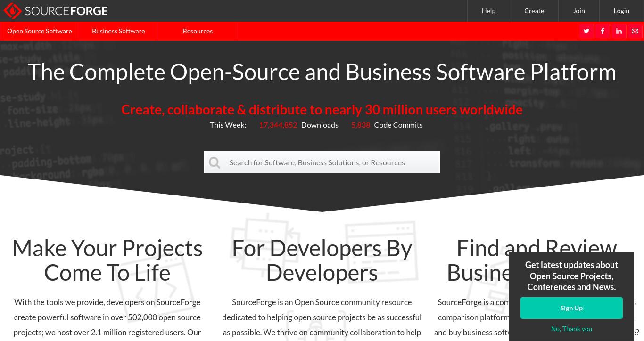The image size is (644, 341).
Task: Click the SourceForge diamond logo icon
Action: coord(12,11)
